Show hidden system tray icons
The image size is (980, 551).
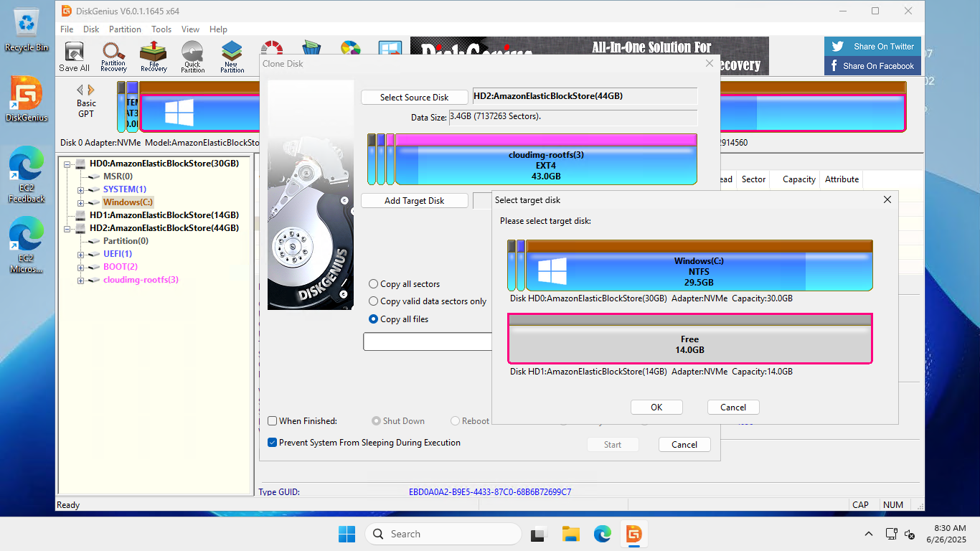tap(869, 534)
